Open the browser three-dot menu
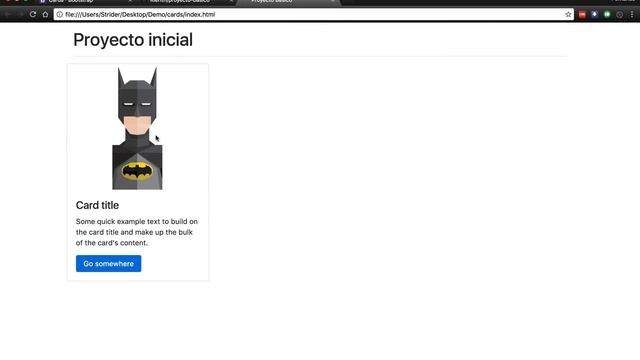Image resolution: width=640 pixels, height=360 pixels. (x=632, y=14)
